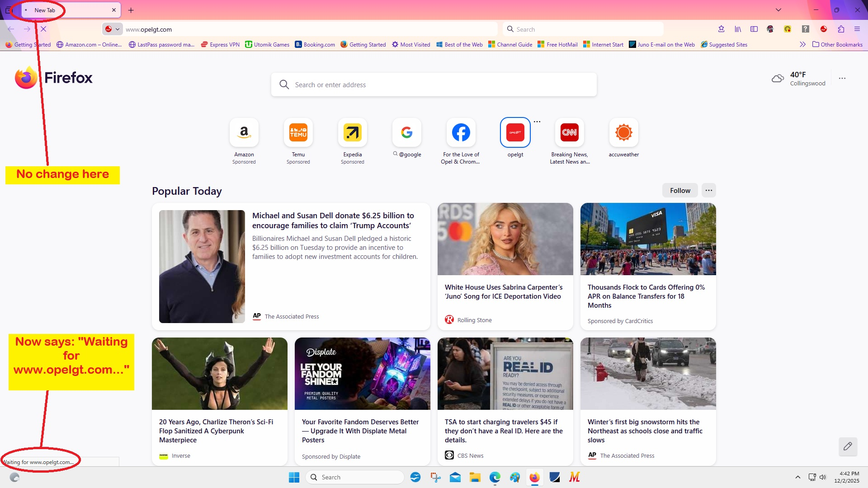Open the hamburger application menu
The height and width of the screenshot is (488, 868).
[x=857, y=29]
